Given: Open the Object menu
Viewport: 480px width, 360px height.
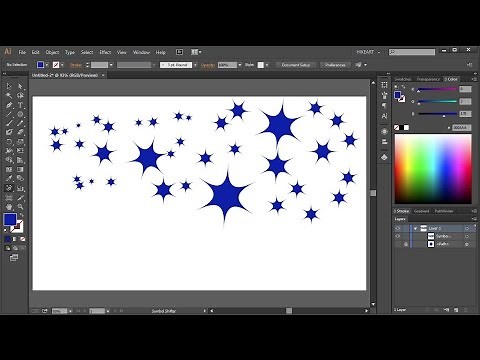Looking at the screenshot, I should (x=52, y=52).
